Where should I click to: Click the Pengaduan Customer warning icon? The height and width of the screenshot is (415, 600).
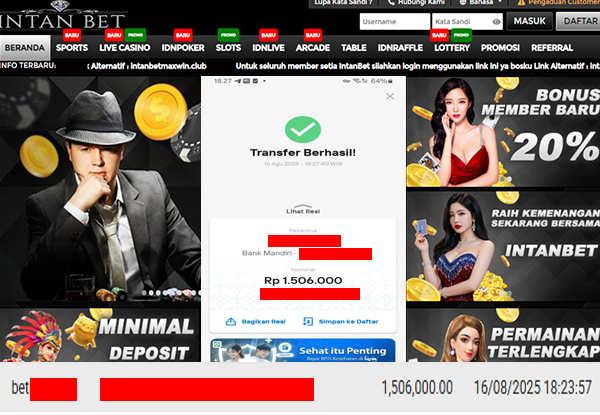click(x=521, y=2)
